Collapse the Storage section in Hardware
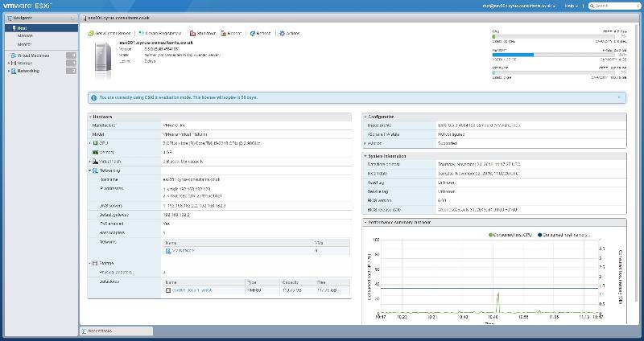 tap(90, 263)
